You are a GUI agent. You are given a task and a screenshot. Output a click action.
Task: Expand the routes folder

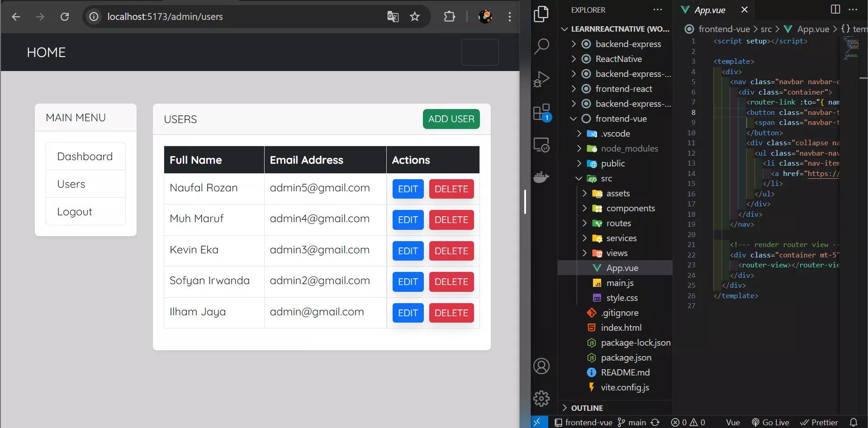pos(615,223)
